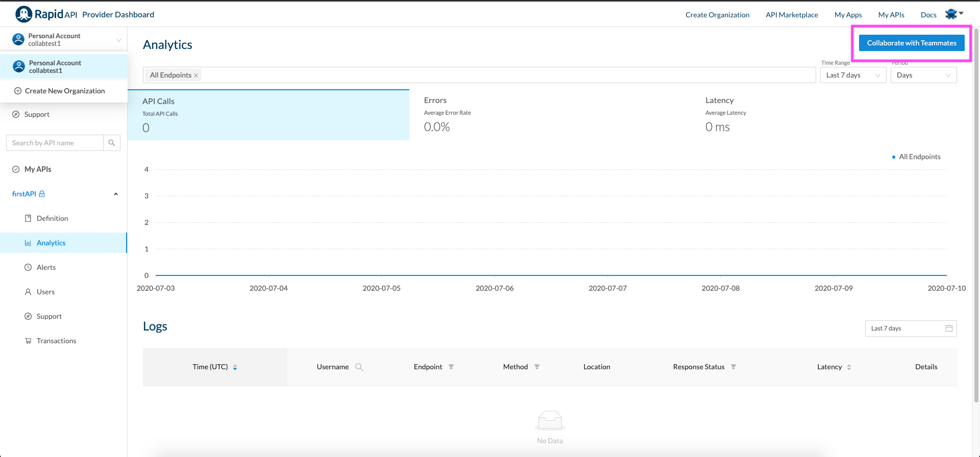Click the Analytics bar chart icon
The height and width of the screenshot is (457, 980).
coord(28,243)
